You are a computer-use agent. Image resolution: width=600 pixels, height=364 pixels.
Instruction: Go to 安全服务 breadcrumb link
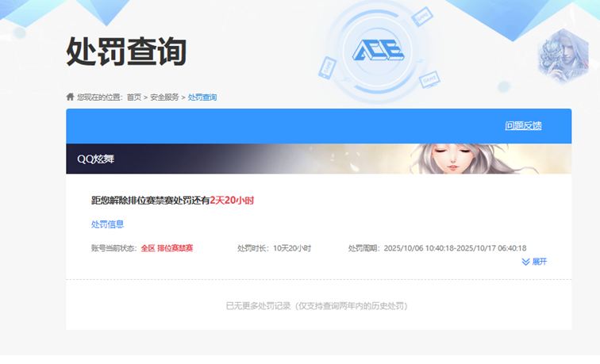pos(164,97)
